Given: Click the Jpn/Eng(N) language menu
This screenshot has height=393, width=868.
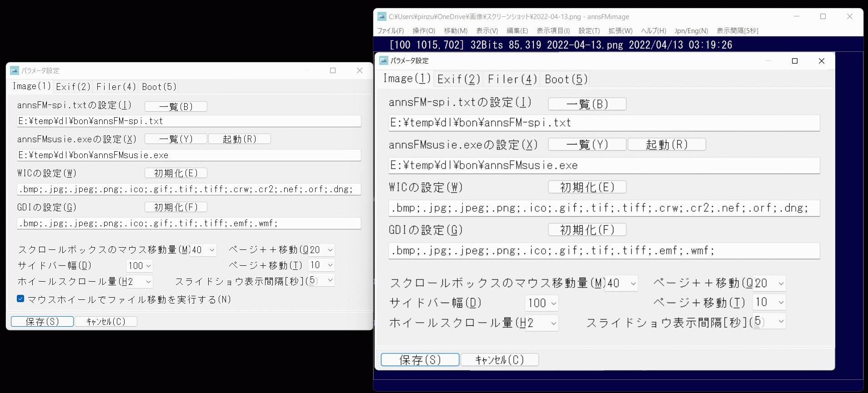Looking at the screenshot, I should [691, 31].
